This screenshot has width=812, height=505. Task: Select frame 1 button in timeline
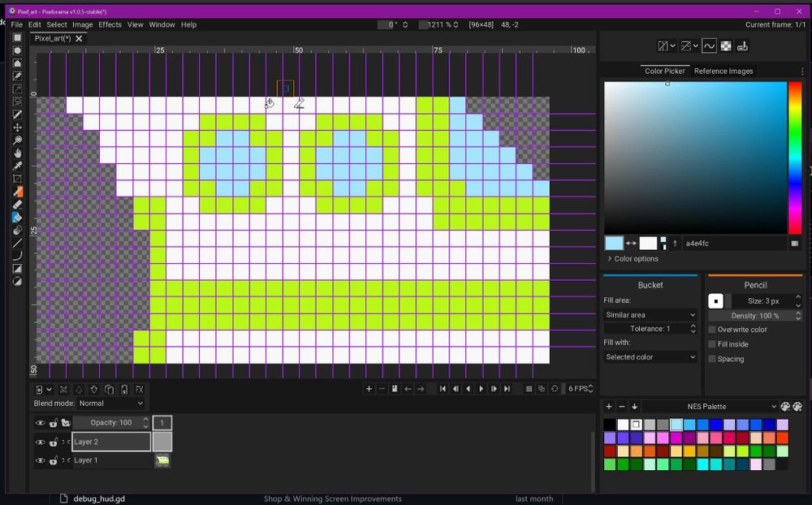coord(162,423)
